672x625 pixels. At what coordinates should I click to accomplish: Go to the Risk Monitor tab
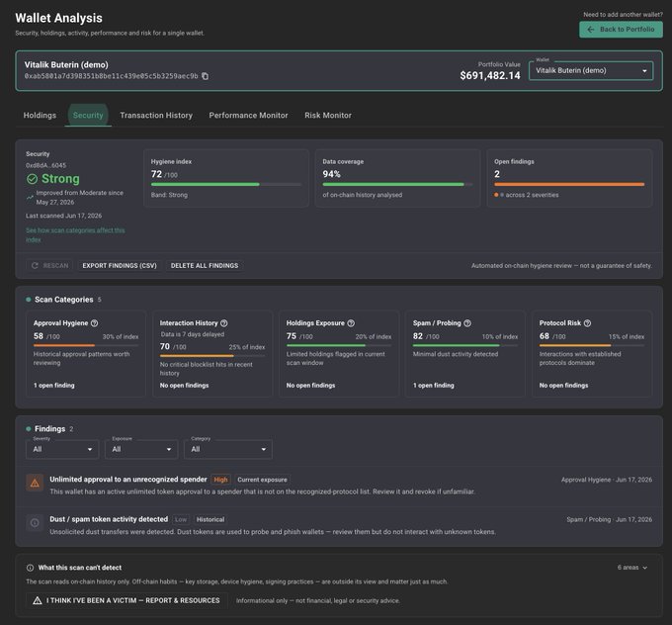328,116
